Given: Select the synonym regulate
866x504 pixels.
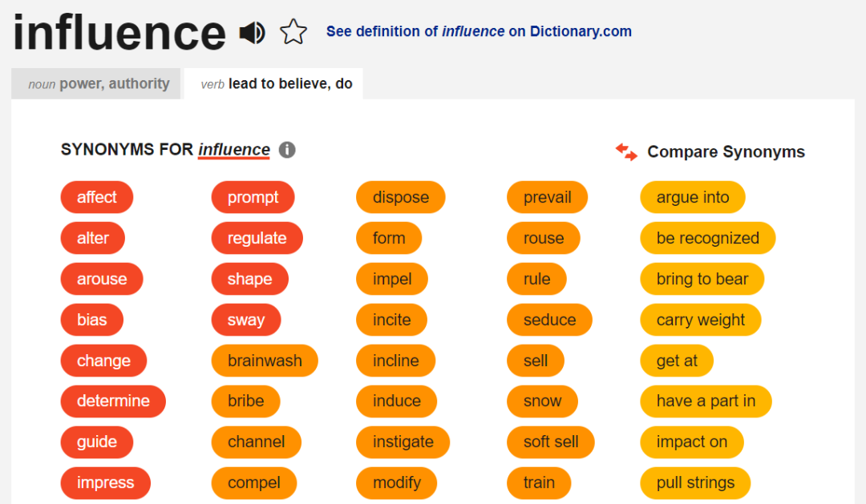Looking at the screenshot, I should (257, 238).
